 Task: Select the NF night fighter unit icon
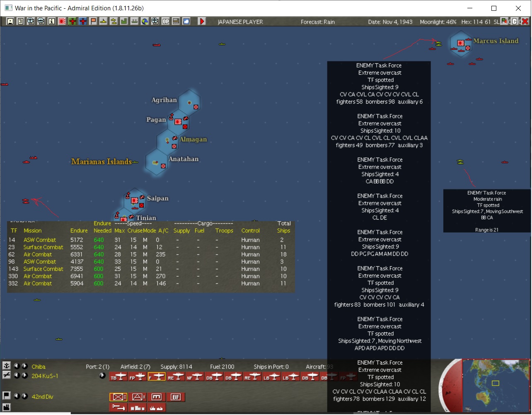pos(195,377)
